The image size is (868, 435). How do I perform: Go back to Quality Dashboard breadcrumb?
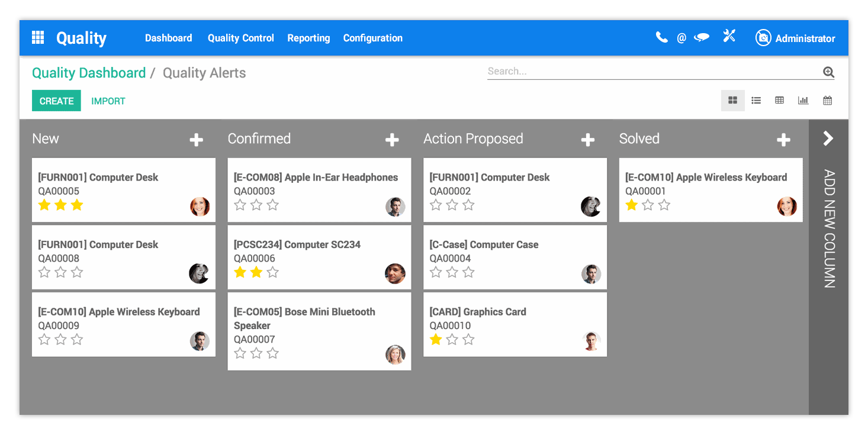(x=89, y=73)
